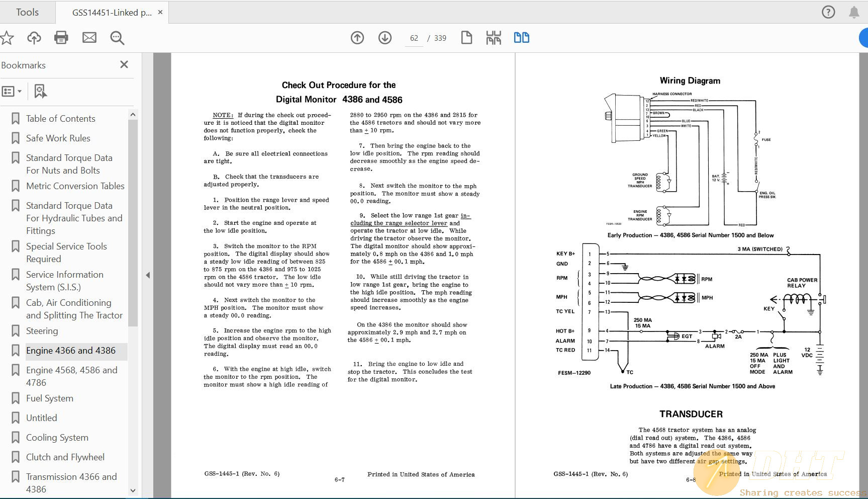Jump to Clutch and Flywheel bookmark
868x499 pixels.
(x=65, y=457)
